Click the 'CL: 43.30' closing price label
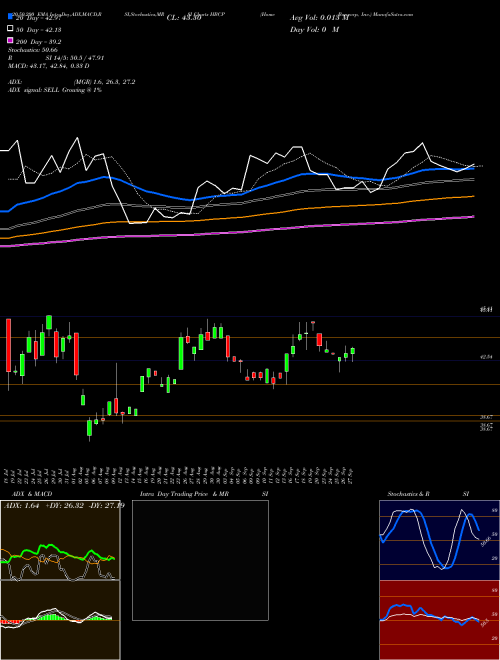 (x=184, y=18)
